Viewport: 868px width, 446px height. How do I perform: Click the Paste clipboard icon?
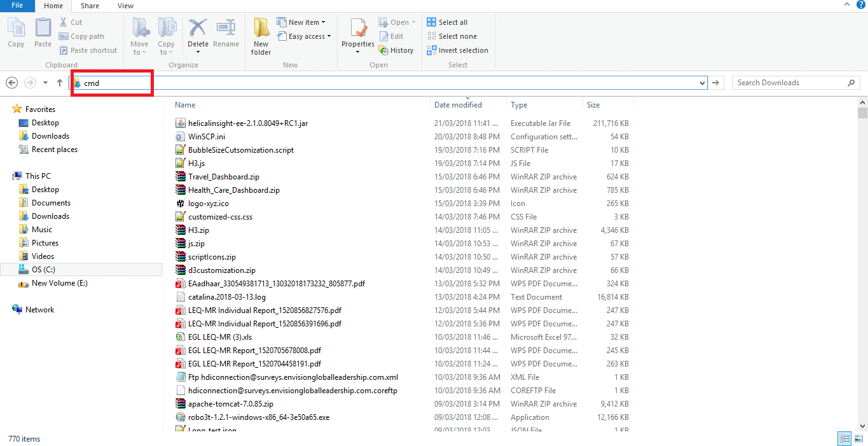43,27
